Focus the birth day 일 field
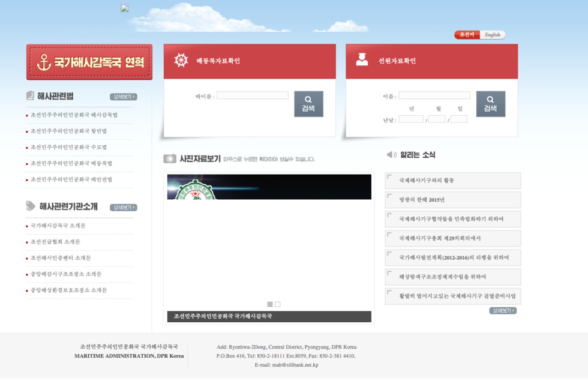 click(458, 119)
